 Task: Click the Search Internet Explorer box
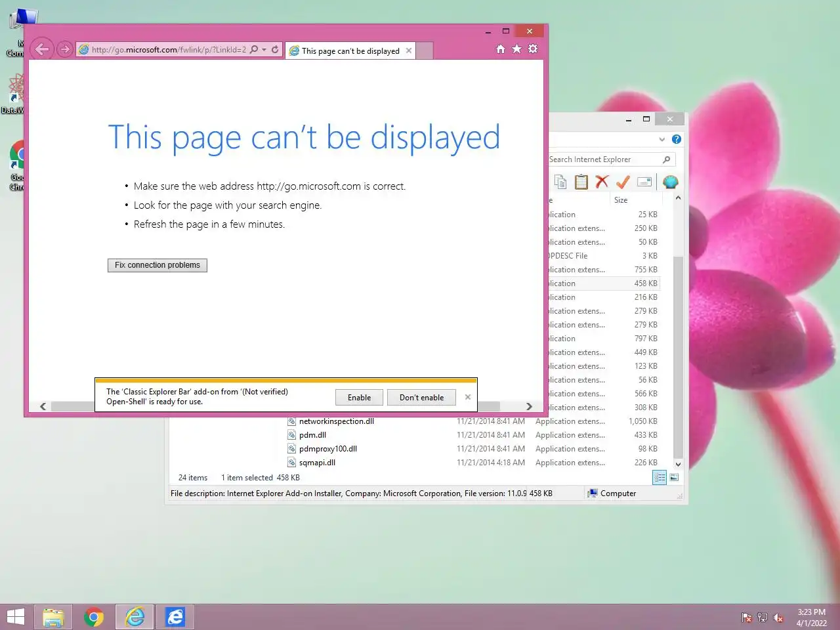[x=604, y=159]
